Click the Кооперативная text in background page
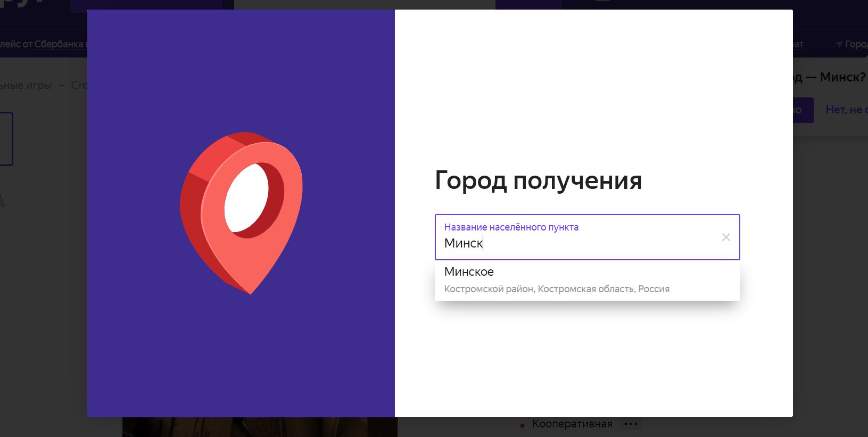The height and width of the screenshot is (437, 868). click(x=572, y=424)
